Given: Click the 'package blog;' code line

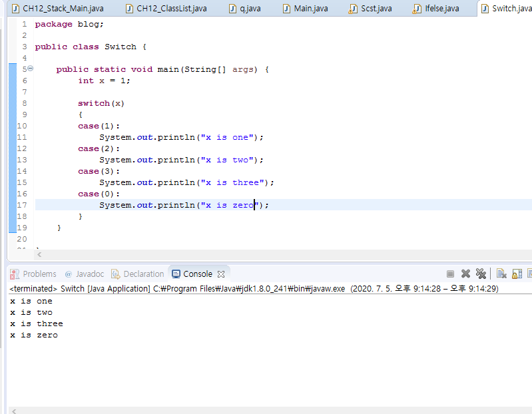Looking at the screenshot, I should pyautogui.click(x=69, y=24).
